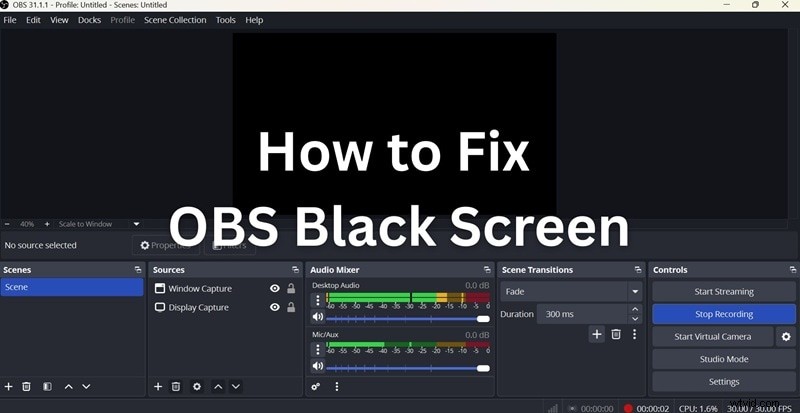Open scene filters icon in Scenes panel
Viewport: 800px width, 413px height.
47,386
